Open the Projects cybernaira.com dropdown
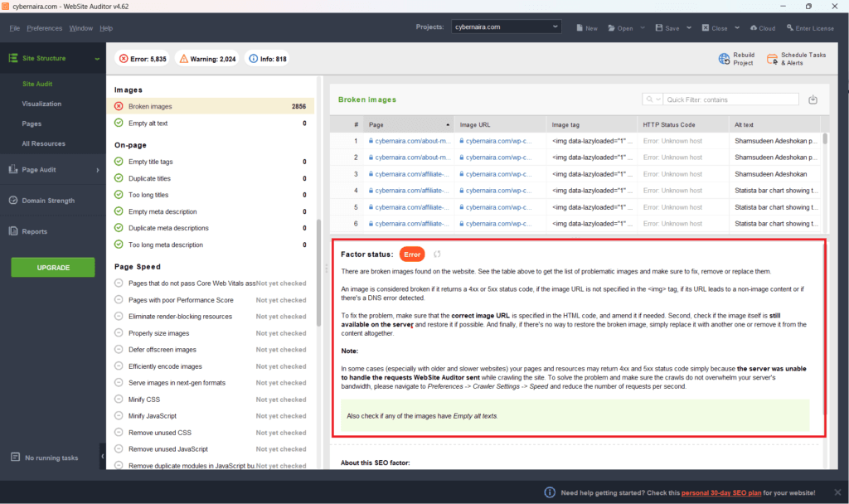 [x=507, y=27]
